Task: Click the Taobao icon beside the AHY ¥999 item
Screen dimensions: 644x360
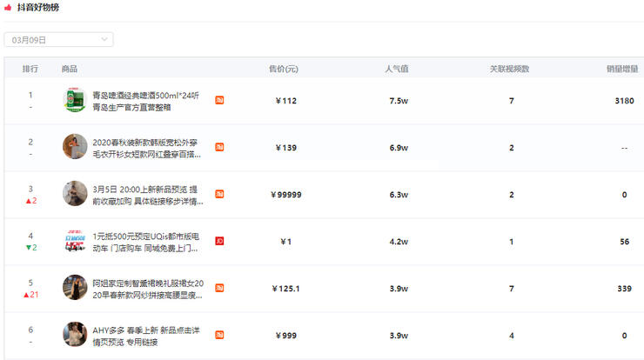Action: point(219,335)
